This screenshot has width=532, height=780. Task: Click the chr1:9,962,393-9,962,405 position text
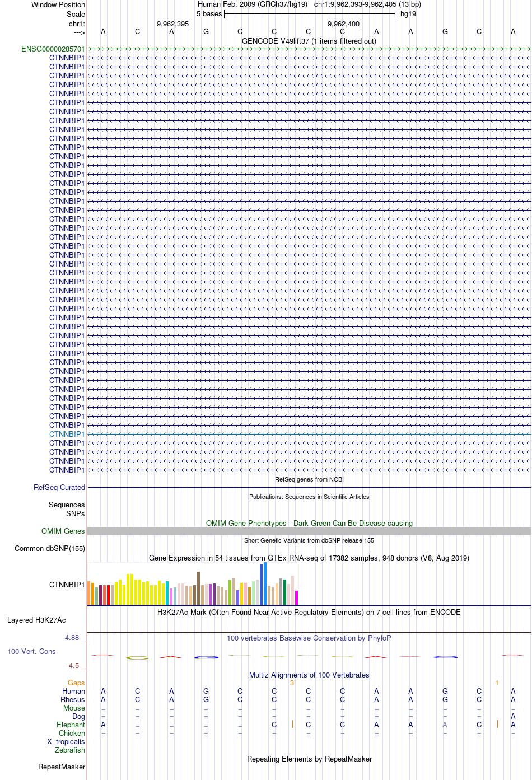pos(367,4)
